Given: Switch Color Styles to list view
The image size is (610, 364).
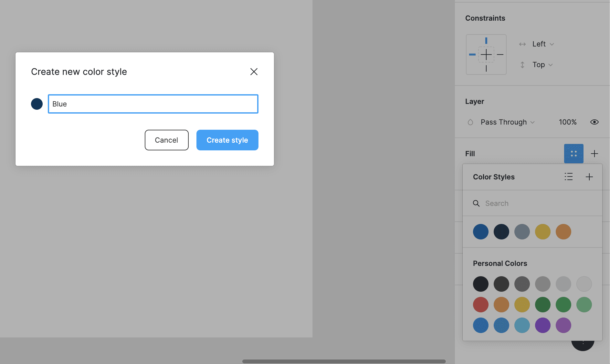Looking at the screenshot, I should click(569, 177).
